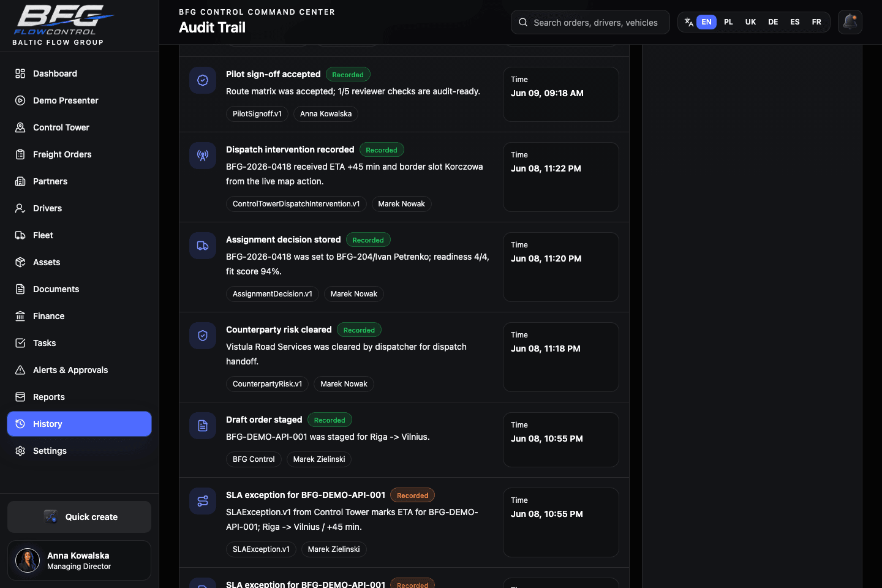Open Reports in the sidebar
882x588 pixels.
pos(79,397)
